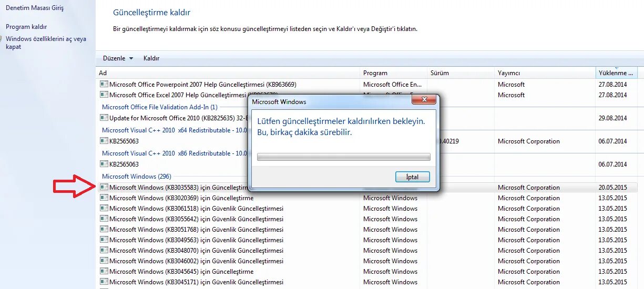Select the KB3051768 için Güvenlik Güncelleştirmesi text

pyautogui.click(x=196, y=230)
